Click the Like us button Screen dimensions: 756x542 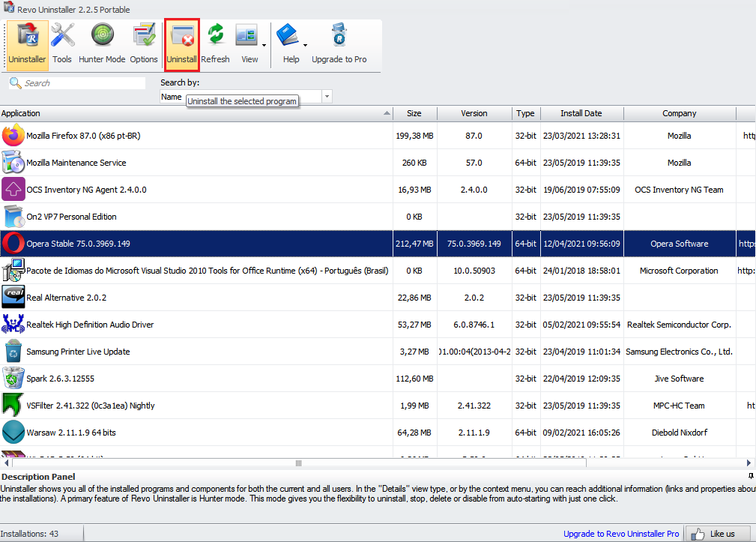tap(717, 534)
